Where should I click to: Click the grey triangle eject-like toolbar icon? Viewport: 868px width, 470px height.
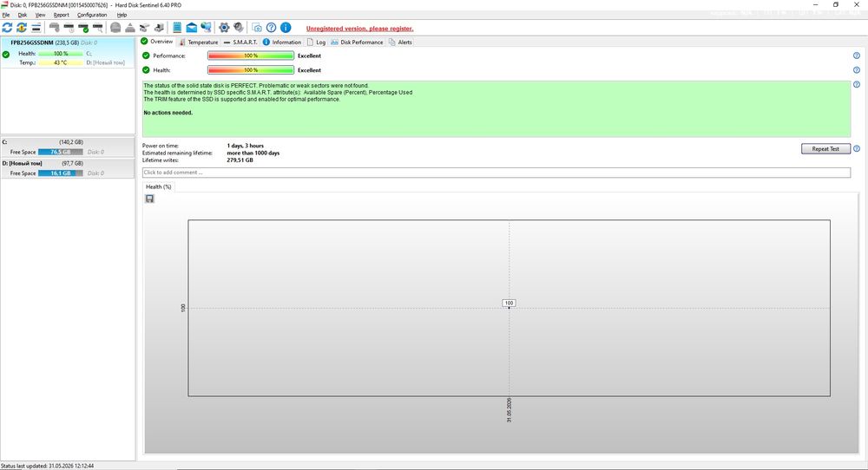[x=130, y=27]
